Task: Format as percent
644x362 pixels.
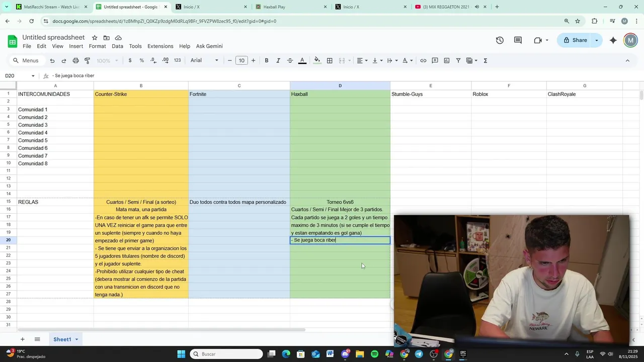Action: click(x=141, y=60)
